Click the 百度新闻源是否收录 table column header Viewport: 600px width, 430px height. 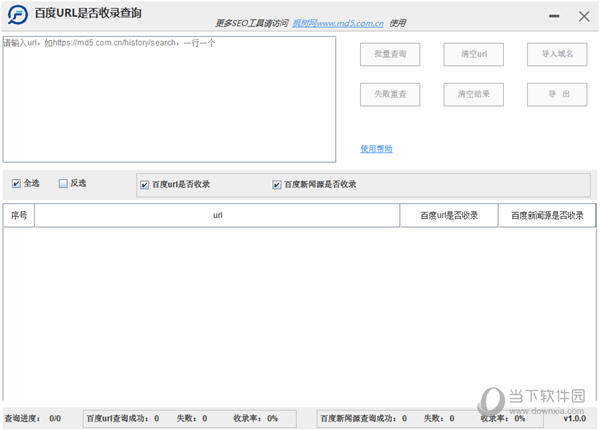point(546,215)
